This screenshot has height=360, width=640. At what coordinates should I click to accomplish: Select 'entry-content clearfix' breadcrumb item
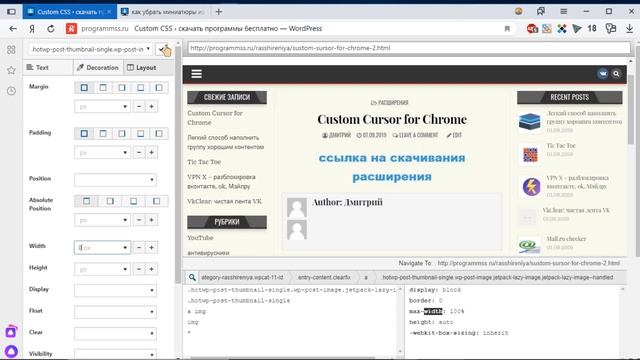coord(324,278)
